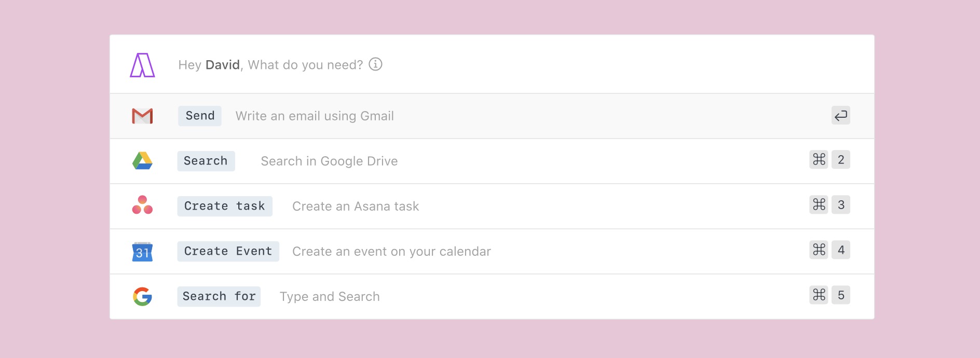Click the Create task command tag

[224, 206]
